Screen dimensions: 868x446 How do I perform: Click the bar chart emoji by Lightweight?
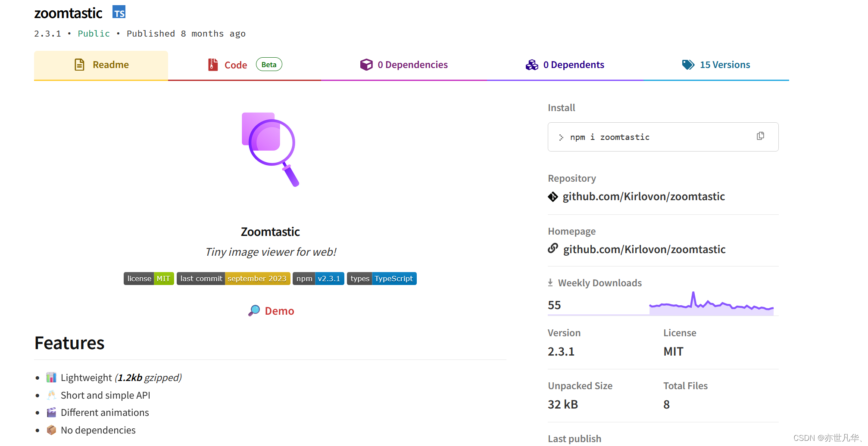tap(51, 377)
